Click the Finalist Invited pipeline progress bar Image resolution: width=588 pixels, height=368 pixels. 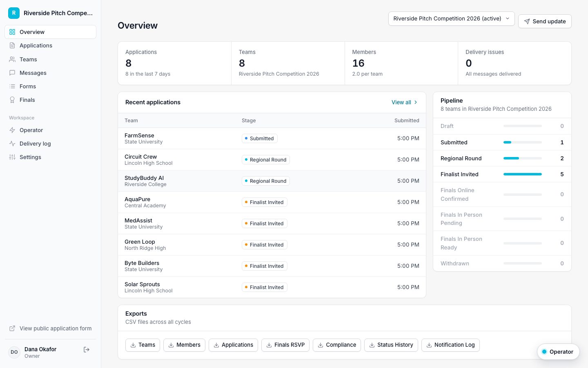(x=523, y=174)
